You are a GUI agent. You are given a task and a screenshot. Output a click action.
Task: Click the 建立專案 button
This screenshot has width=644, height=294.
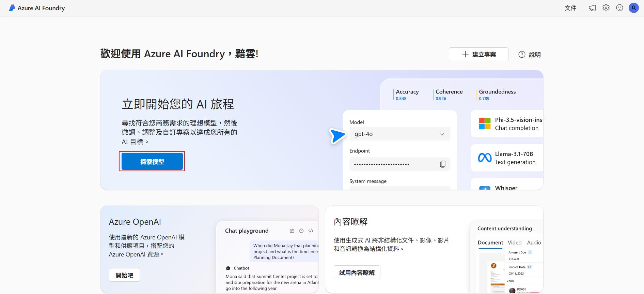click(x=478, y=55)
